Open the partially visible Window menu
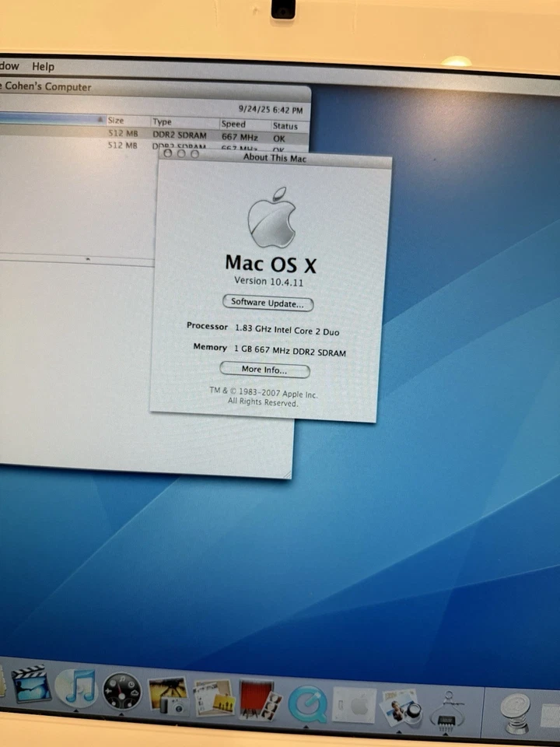The width and height of the screenshot is (560, 747). coord(9,65)
